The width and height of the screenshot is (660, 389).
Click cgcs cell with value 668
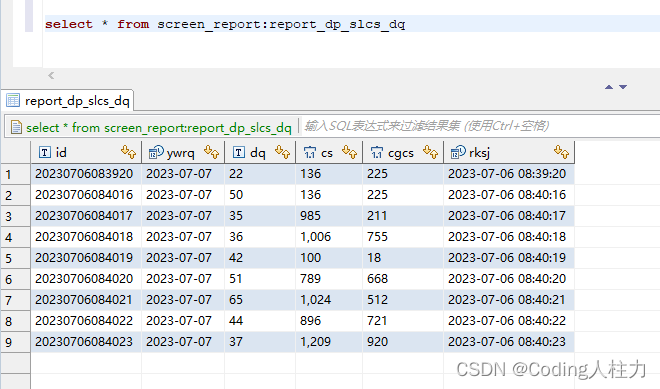[403, 279]
